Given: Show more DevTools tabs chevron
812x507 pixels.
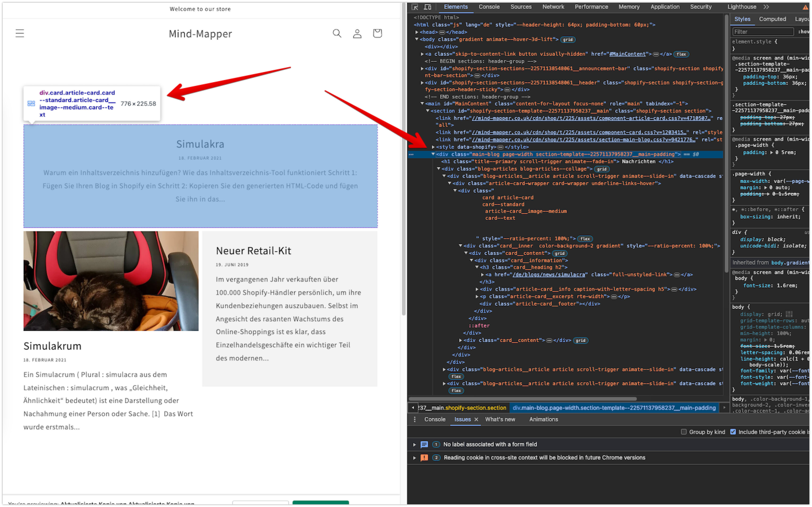Looking at the screenshot, I should click(x=766, y=7).
